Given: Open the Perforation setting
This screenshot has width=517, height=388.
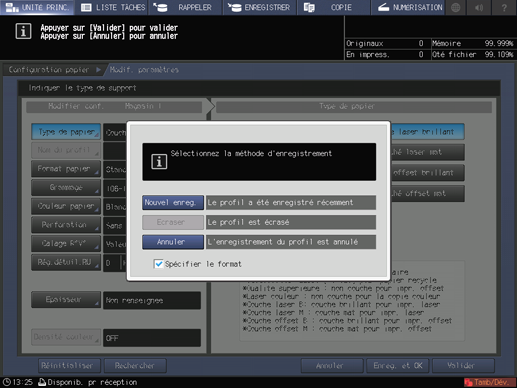Looking at the screenshot, I should pos(66,225).
